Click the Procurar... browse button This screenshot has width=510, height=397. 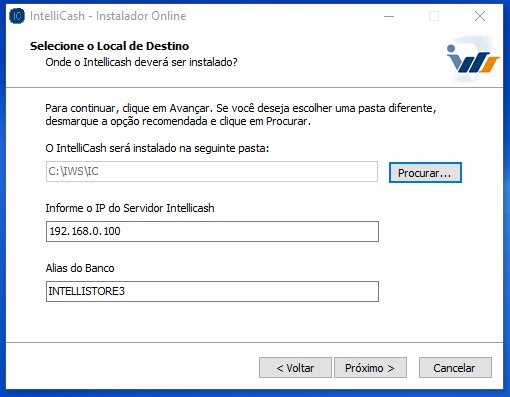click(425, 173)
